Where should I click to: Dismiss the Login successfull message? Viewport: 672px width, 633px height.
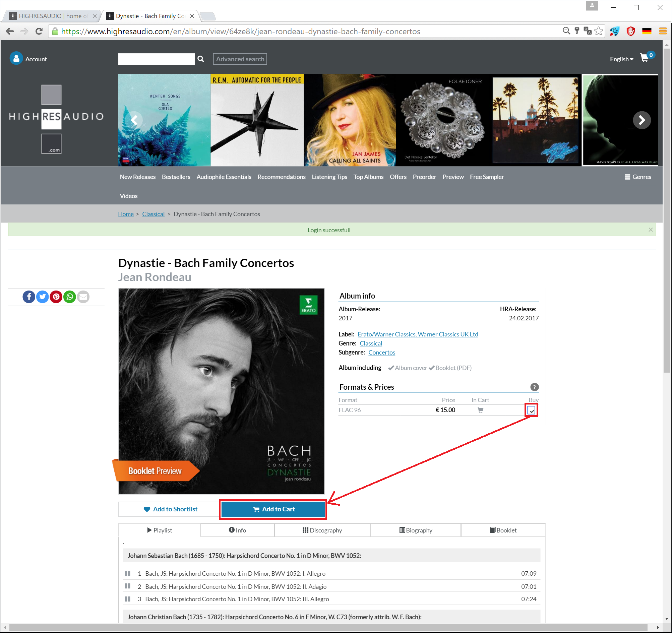pyautogui.click(x=650, y=230)
